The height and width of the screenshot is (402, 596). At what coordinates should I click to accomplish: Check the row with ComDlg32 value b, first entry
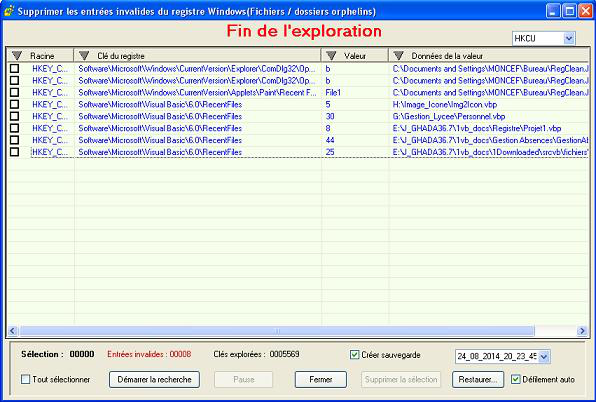[14, 68]
